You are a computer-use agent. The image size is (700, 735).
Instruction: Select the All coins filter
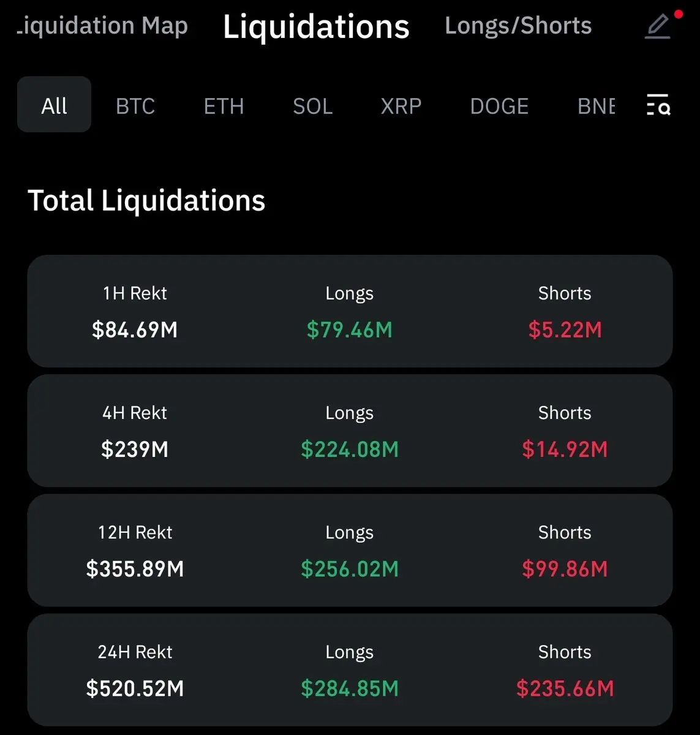54,105
